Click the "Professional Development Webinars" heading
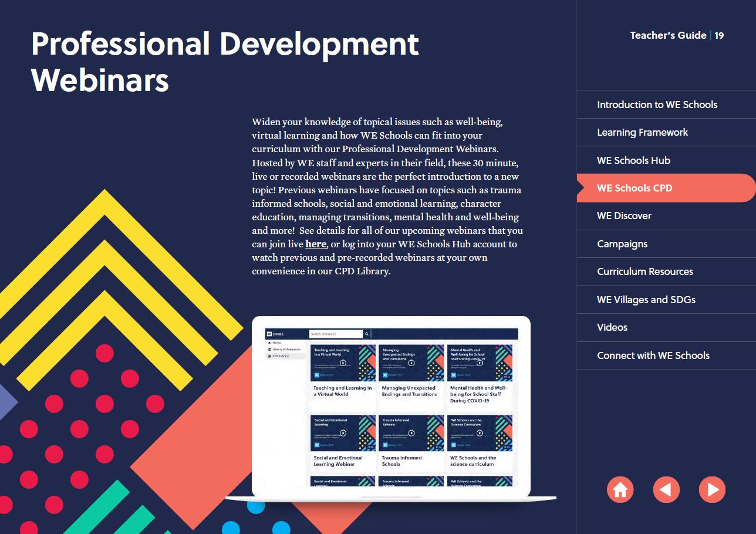Viewport: 756px width, 534px height. click(x=225, y=62)
